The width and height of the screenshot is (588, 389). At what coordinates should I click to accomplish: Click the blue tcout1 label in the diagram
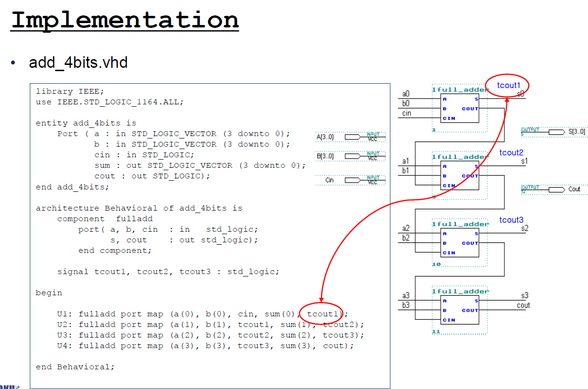(509, 85)
